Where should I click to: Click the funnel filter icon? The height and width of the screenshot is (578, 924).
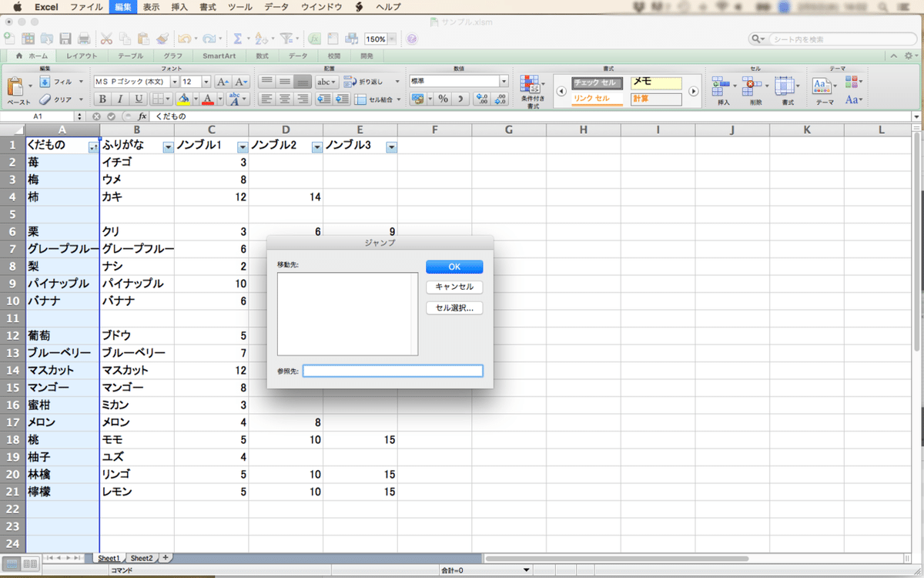click(286, 39)
